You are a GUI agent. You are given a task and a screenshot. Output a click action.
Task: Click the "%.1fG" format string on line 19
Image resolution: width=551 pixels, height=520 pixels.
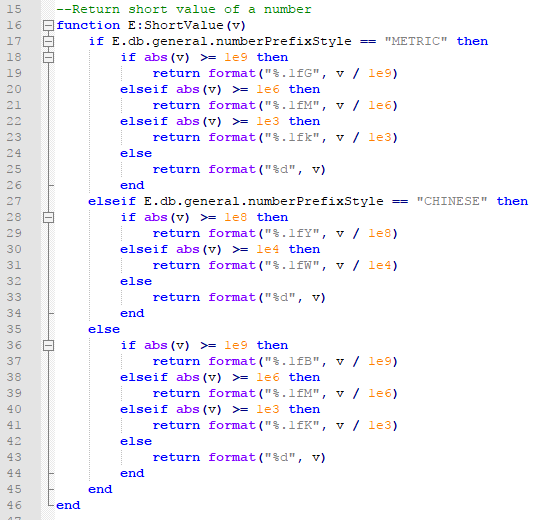click(x=292, y=73)
